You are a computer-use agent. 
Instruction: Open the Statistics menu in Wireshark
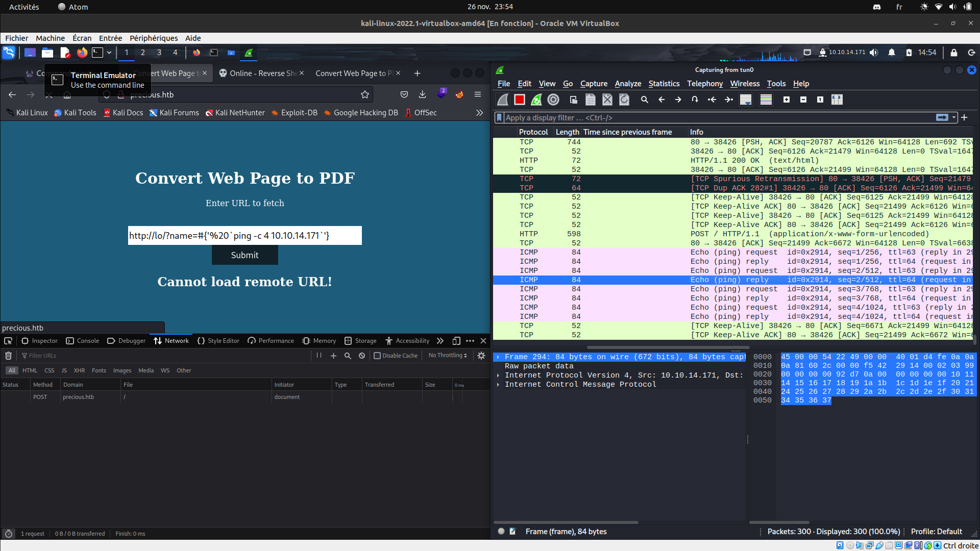coord(664,84)
